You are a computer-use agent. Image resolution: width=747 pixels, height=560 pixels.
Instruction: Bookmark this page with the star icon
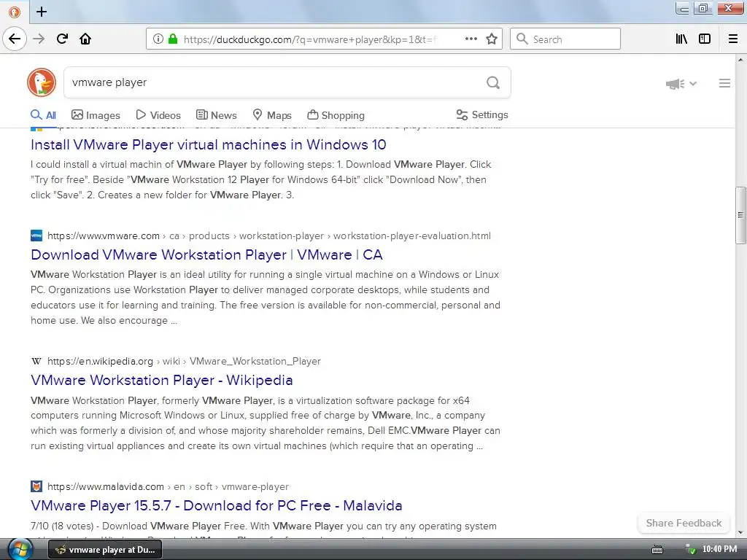(492, 39)
